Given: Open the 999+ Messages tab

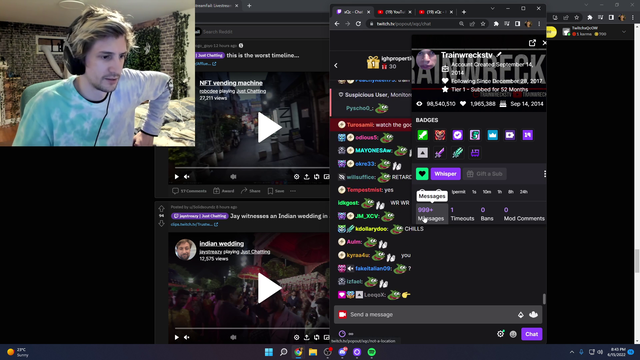Looking at the screenshot, I should click(431, 214).
